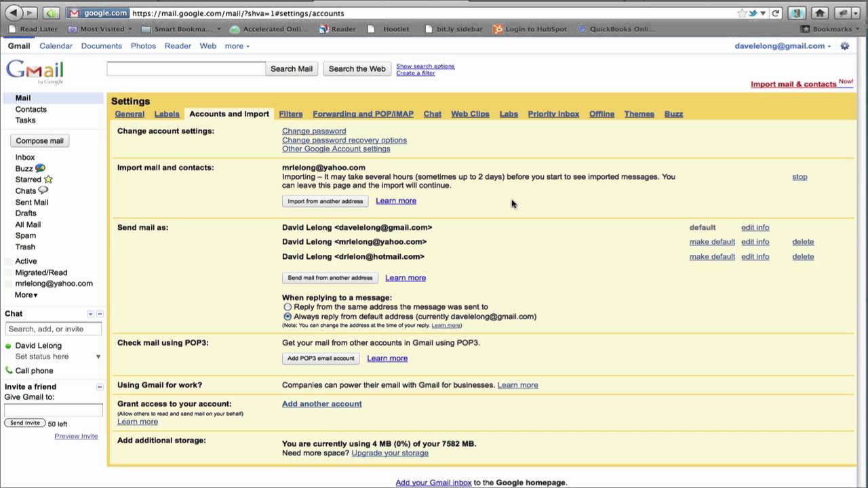Click the blue toolbar icon left of Home
The width and height of the screenshot is (868, 488).
click(797, 13)
